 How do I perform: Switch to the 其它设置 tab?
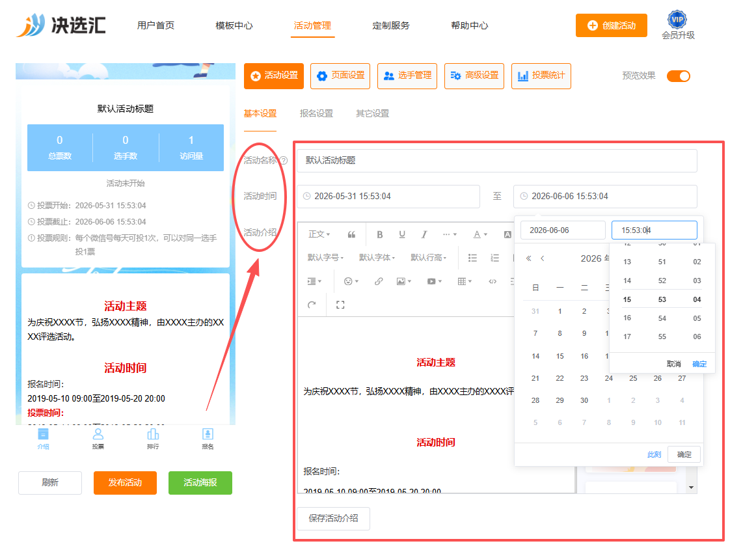(x=373, y=113)
